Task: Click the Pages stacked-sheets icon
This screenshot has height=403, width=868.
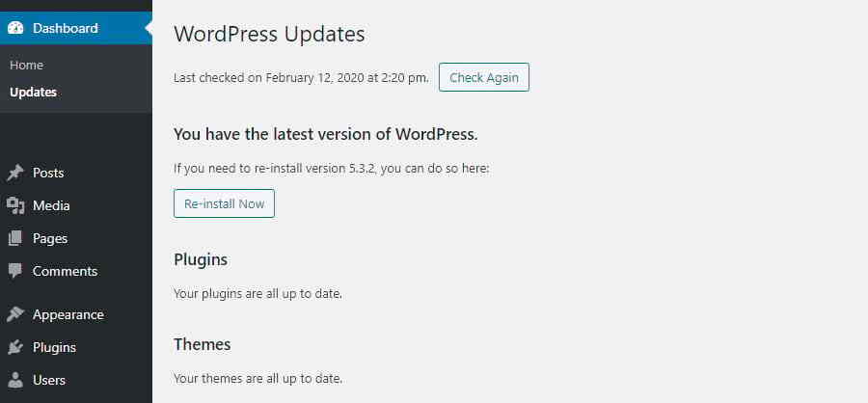Action: coord(15,238)
